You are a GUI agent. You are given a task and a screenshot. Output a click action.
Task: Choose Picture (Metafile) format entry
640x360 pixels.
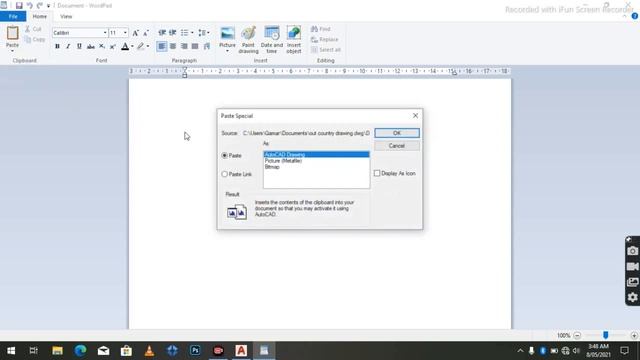tap(283, 161)
